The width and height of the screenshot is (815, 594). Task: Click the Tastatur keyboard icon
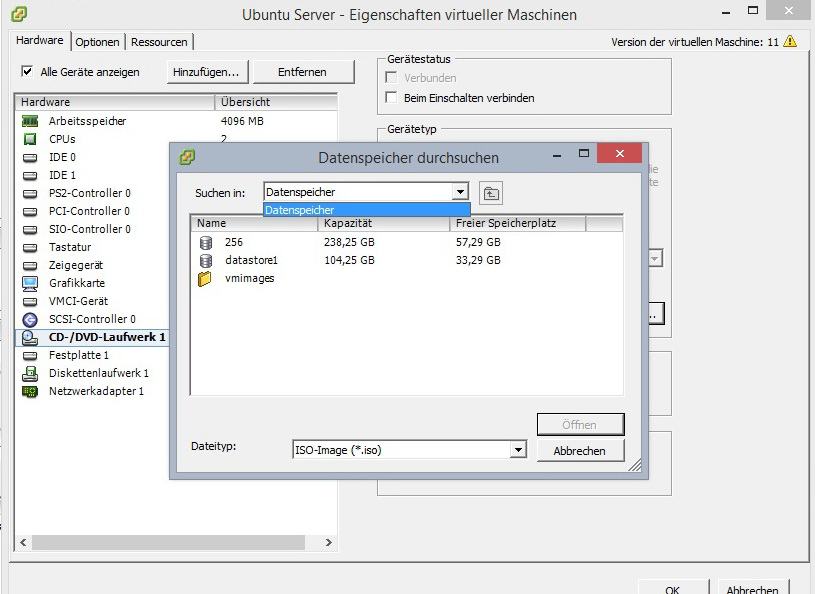click(30, 247)
